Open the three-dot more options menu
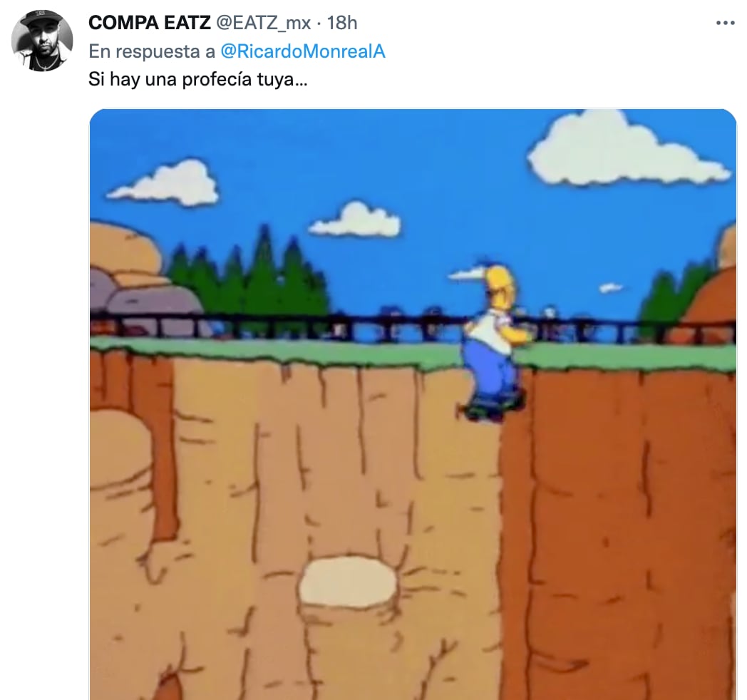Image resolution: width=747 pixels, height=700 pixels. [x=725, y=23]
